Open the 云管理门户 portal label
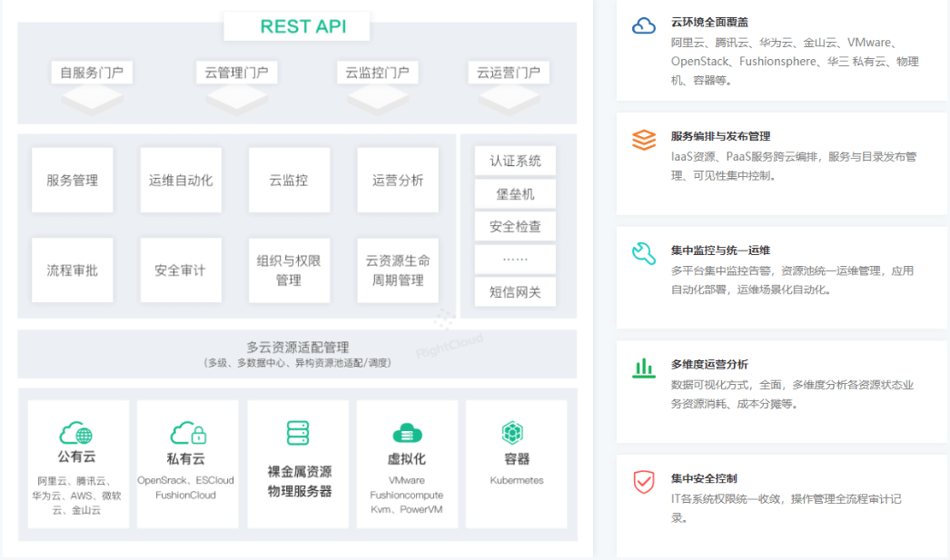Image resolution: width=950 pixels, height=560 pixels. pyautogui.click(x=236, y=73)
